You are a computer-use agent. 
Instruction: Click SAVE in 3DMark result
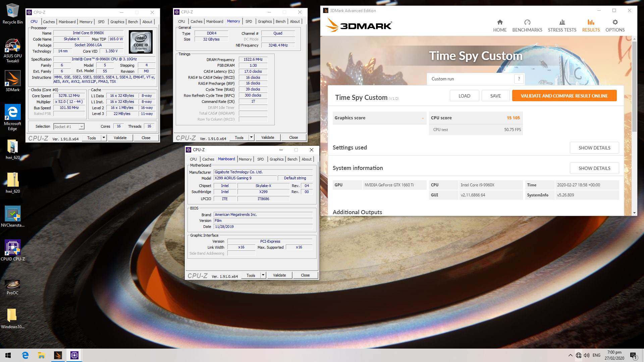click(495, 96)
